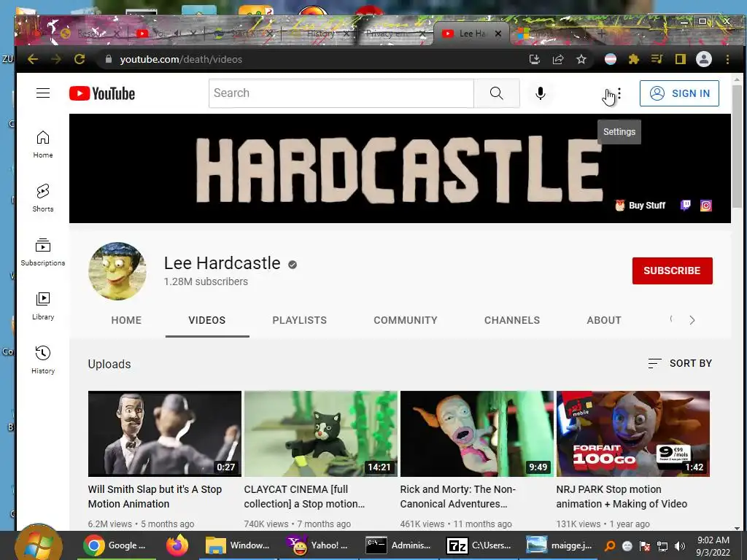Start voice search with the microphone icon
747x560 pixels.
[x=541, y=93]
